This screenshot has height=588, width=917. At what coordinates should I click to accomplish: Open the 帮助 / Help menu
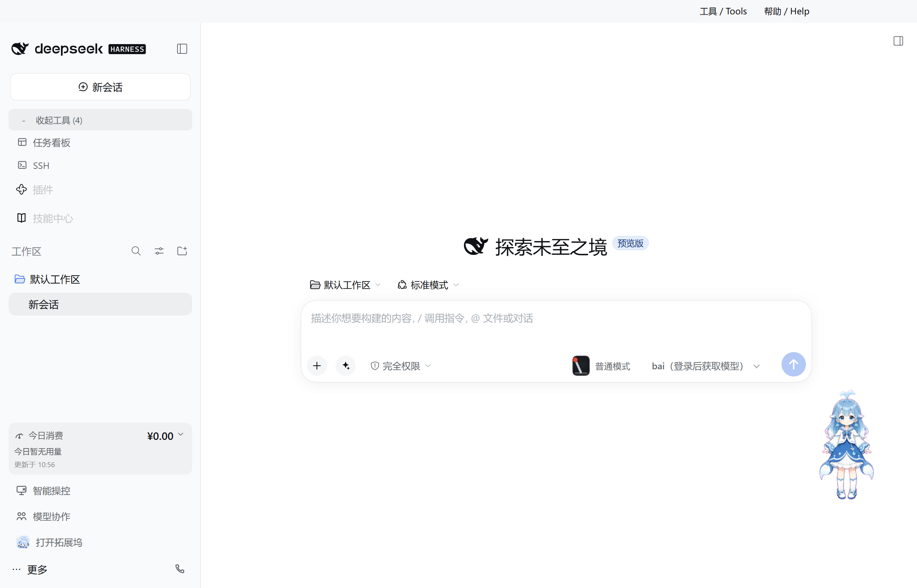pyautogui.click(x=787, y=11)
